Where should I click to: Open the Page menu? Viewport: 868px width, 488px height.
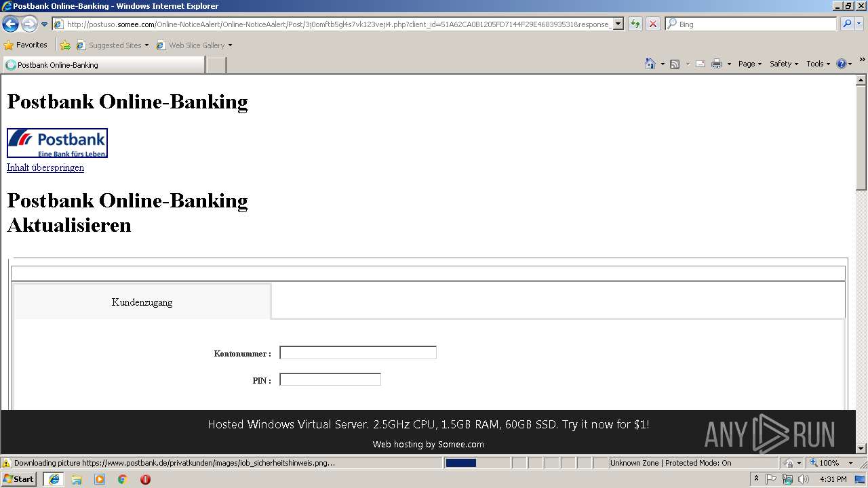(749, 64)
